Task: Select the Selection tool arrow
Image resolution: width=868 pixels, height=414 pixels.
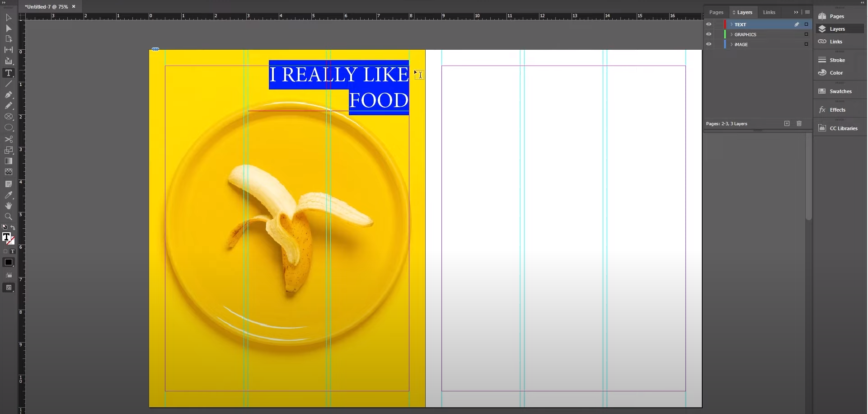Action: pyautogui.click(x=8, y=18)
